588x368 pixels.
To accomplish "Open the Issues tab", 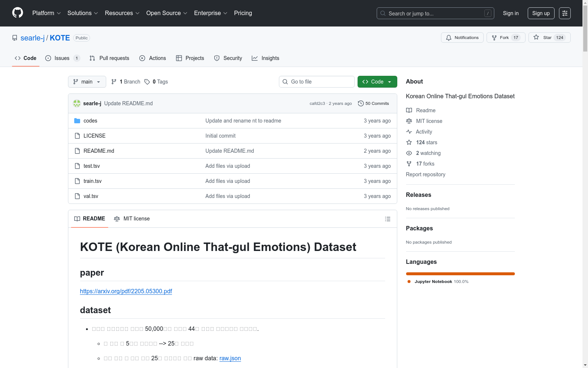I will coord(62,58).
